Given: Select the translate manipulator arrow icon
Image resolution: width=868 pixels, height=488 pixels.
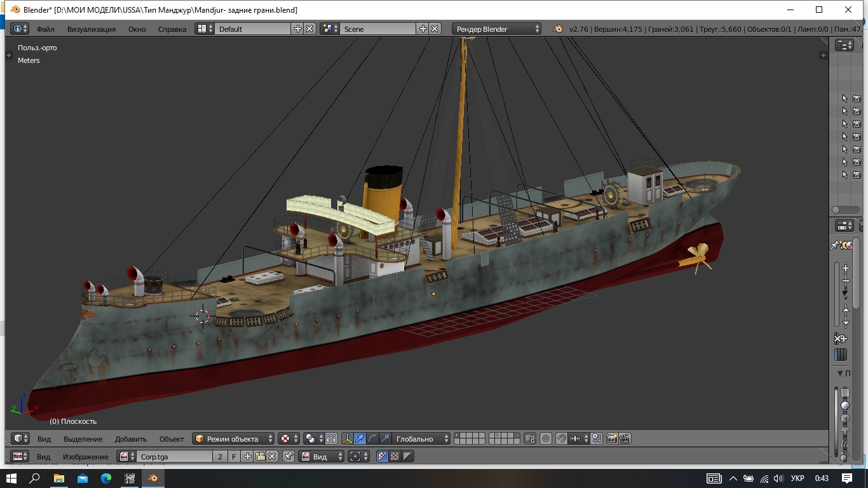Looking at the screenshot, I should coord(360,438).
